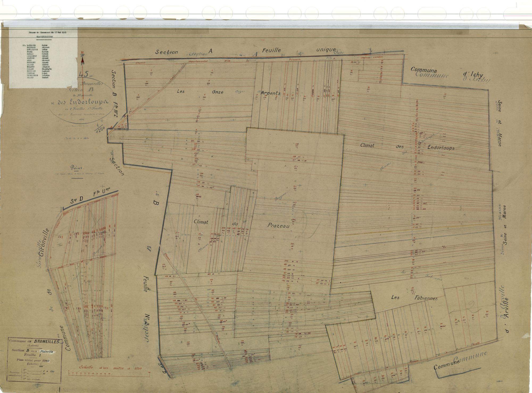Click the red graduated scale bar
Screen dimensions: 532x393
109,374
